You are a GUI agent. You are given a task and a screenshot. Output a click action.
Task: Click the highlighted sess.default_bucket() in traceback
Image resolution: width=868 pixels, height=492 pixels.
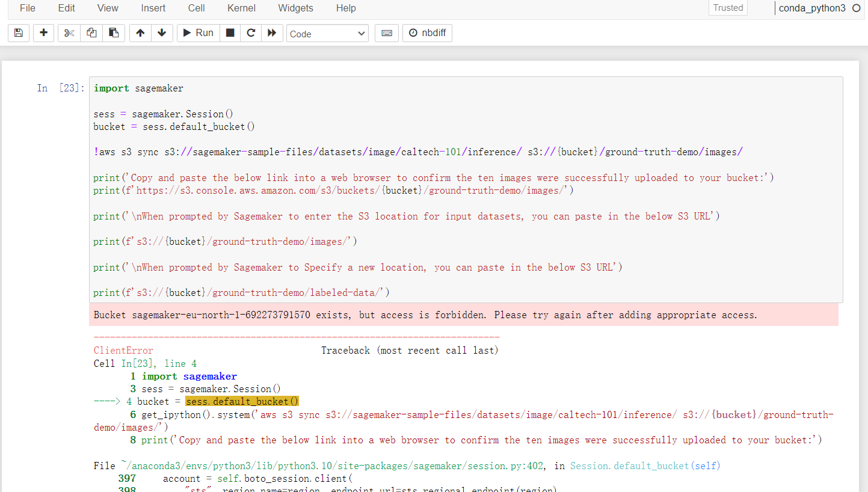[x=242, y=402]
